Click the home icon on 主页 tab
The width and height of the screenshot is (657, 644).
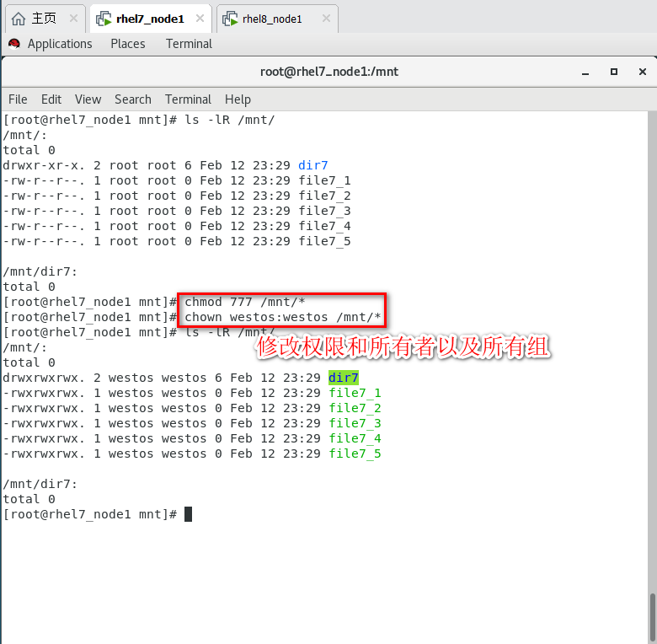(x=18, y=19)
